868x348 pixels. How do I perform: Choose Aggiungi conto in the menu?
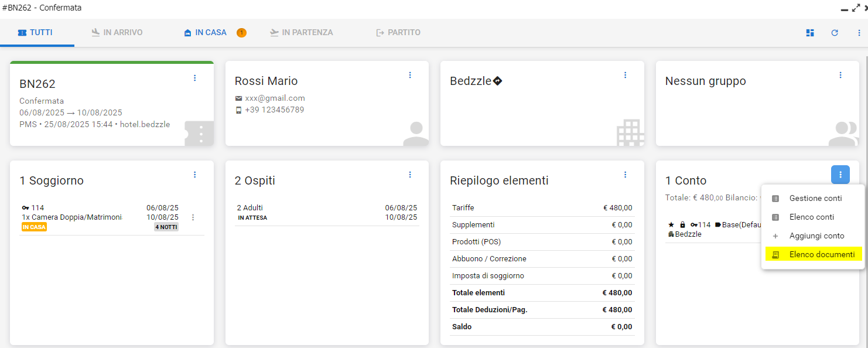816,236
